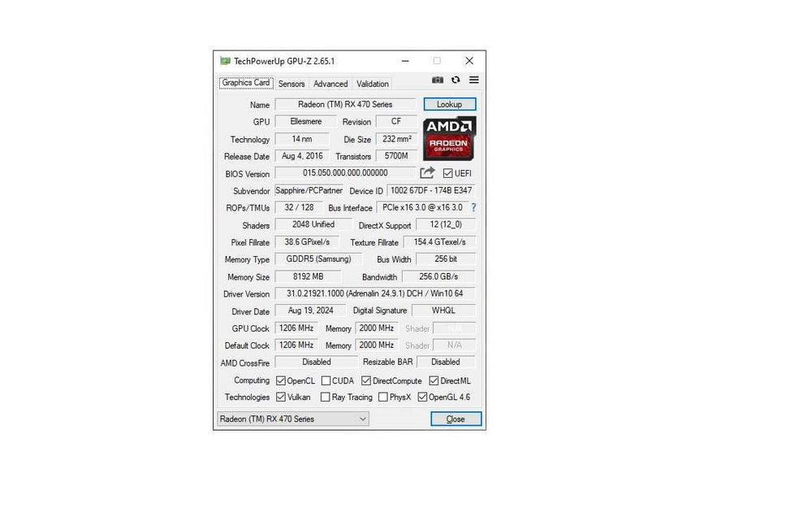This screenshot has width=812, height=508.
Task: Click the BIOS export share icon
Action: (427, 172)
